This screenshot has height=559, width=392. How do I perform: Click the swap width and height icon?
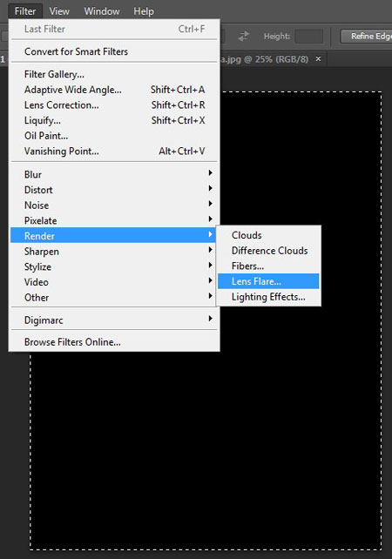point(244,36)
